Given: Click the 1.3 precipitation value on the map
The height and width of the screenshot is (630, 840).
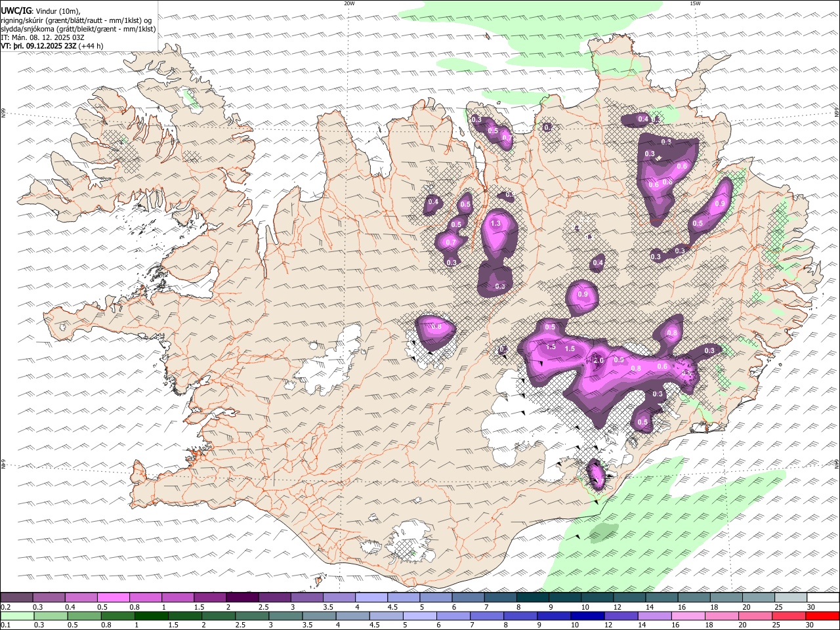Looking at the screenshot, I should point(495,224).
